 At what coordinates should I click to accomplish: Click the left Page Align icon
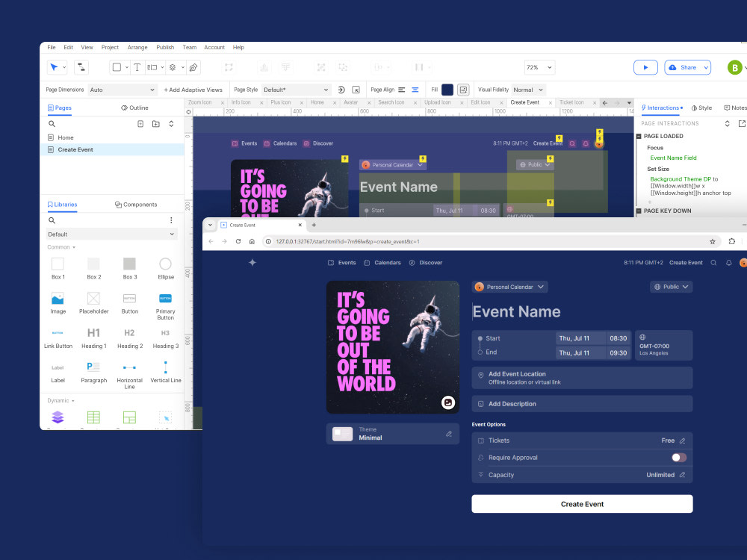[x=402, y=90]
